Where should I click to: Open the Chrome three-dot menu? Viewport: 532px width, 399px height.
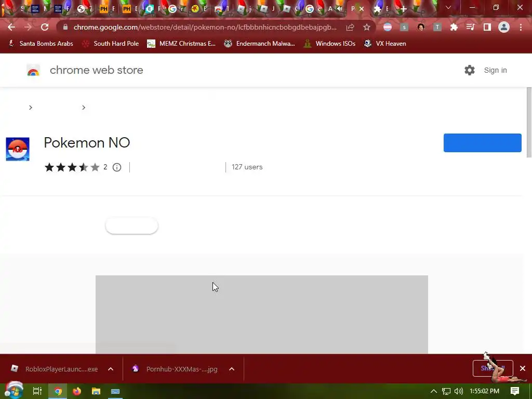click(x=521, y=27)
